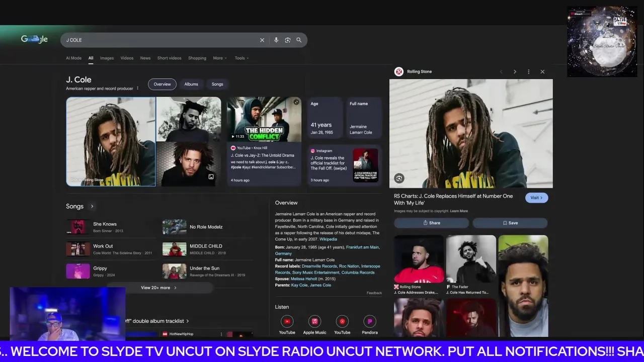
Task: Open Dreamville Records link
Action: (x=319, y=266)
